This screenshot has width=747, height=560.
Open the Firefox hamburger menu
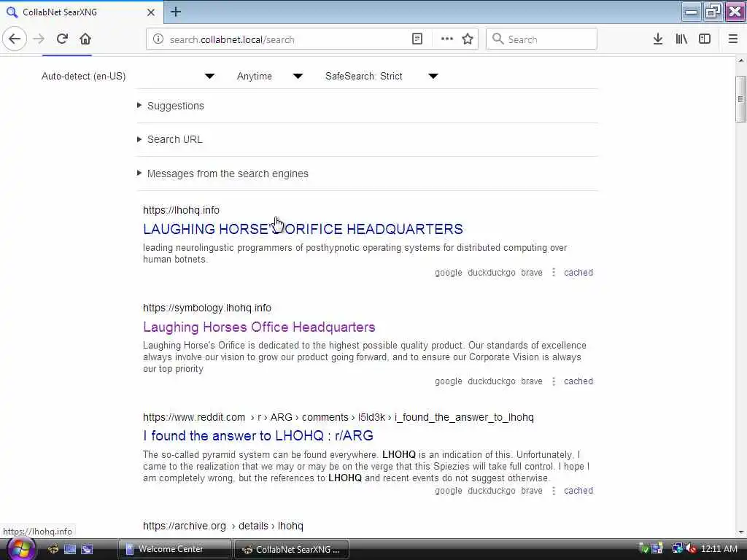733,39
